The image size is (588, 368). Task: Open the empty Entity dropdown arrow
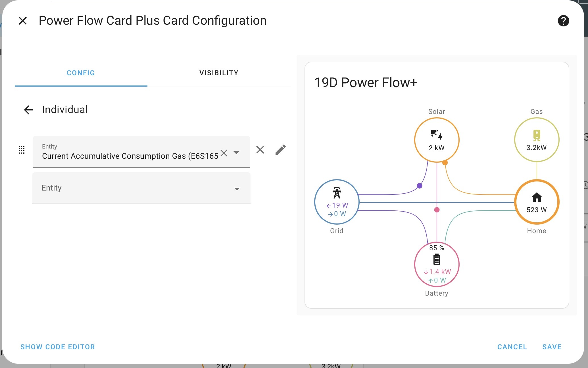tap(237, 189)
